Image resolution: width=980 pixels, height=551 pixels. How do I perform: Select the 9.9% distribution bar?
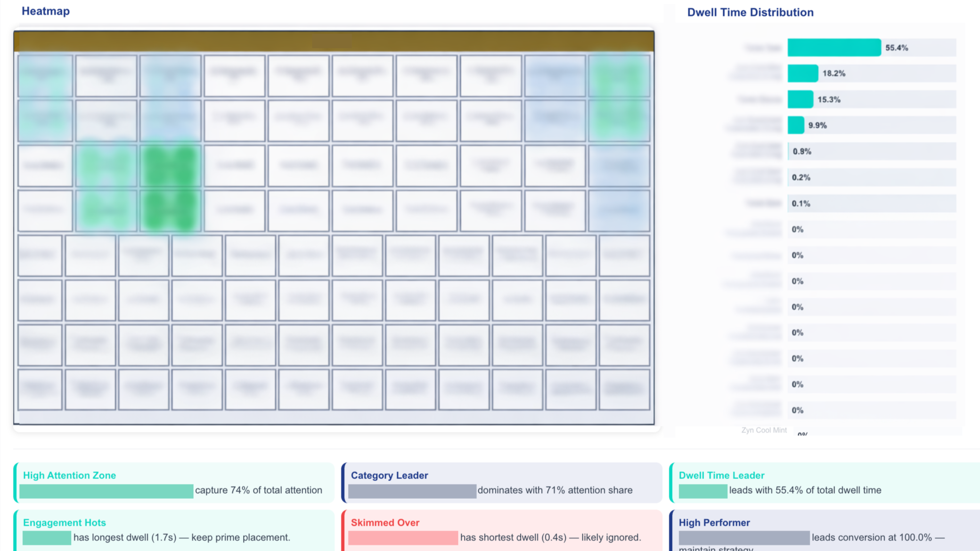point(796,125)
